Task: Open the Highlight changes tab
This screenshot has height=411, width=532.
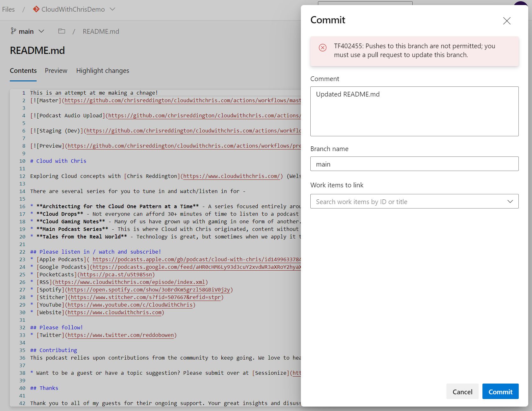Action: (102, 71)
